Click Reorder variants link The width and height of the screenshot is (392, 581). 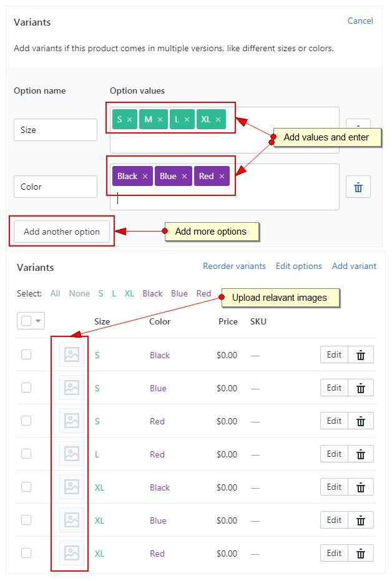click(x=234, y=266)
